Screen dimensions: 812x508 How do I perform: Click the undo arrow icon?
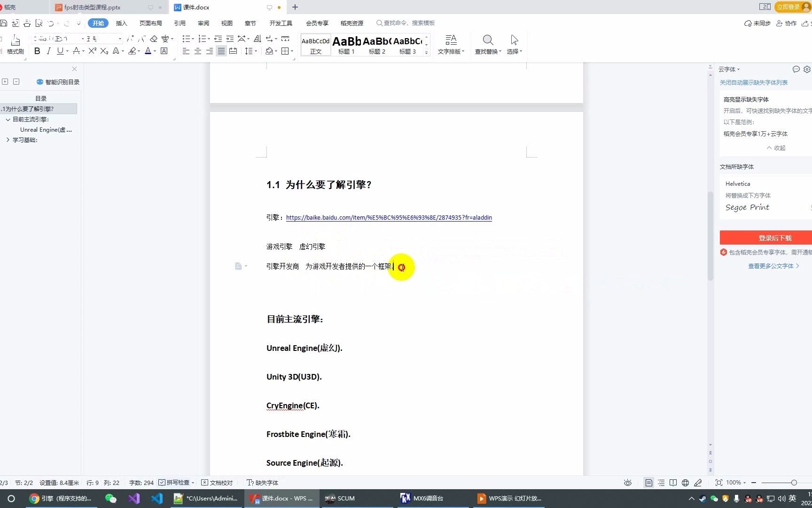(51, 23)
